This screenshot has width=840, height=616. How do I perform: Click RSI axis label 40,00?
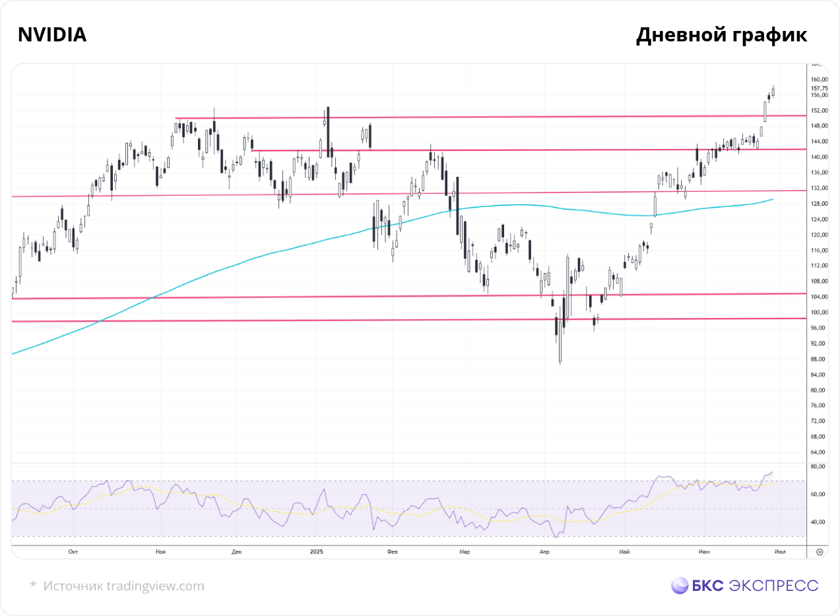(819, 522)
